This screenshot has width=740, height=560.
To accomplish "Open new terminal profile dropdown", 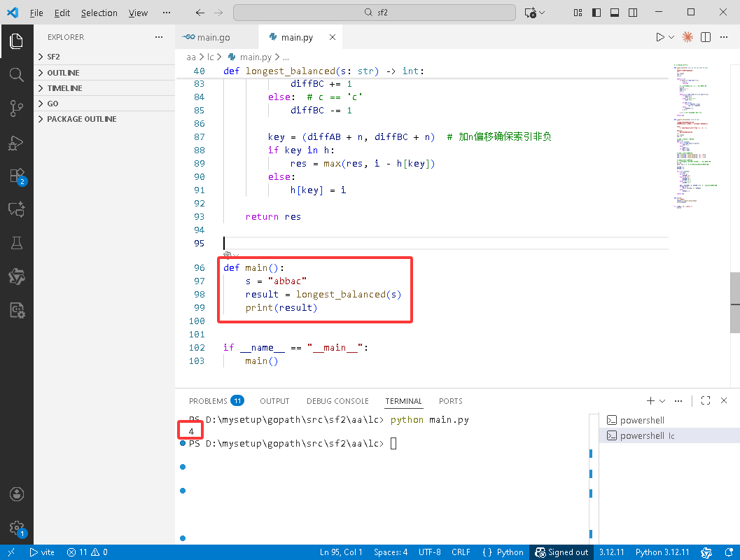I will click(x=662, y=400).
